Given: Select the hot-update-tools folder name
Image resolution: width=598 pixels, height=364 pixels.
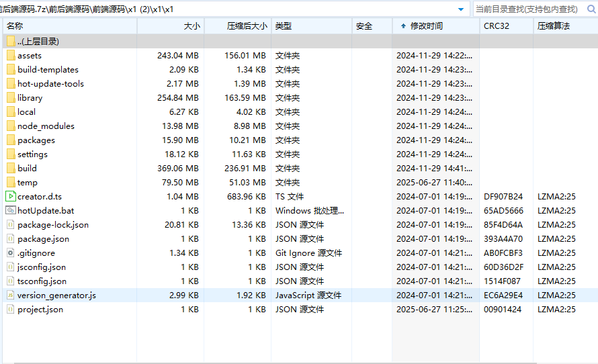Looking at the screenshot, I should (x=50, y=84).
